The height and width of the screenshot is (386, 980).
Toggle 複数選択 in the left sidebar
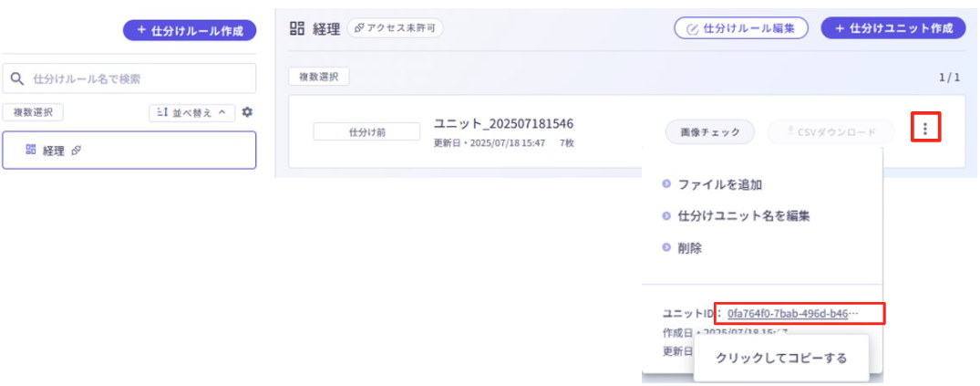click(33, 112)
